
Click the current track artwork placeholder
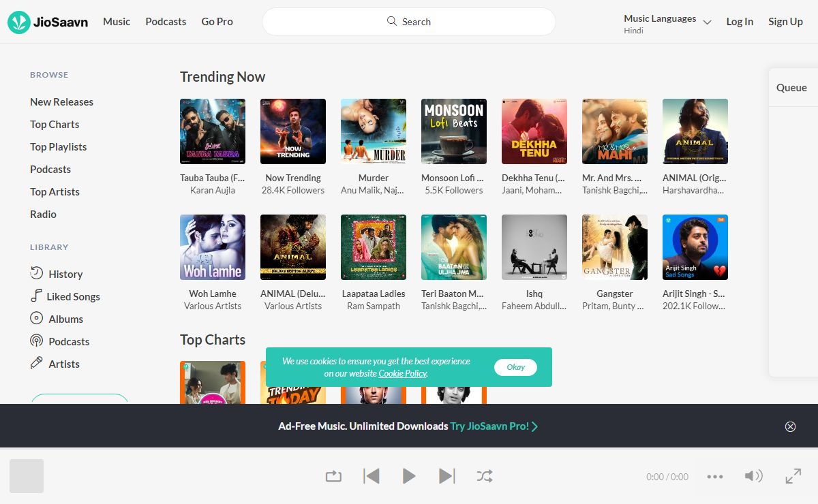click(27, 476)
